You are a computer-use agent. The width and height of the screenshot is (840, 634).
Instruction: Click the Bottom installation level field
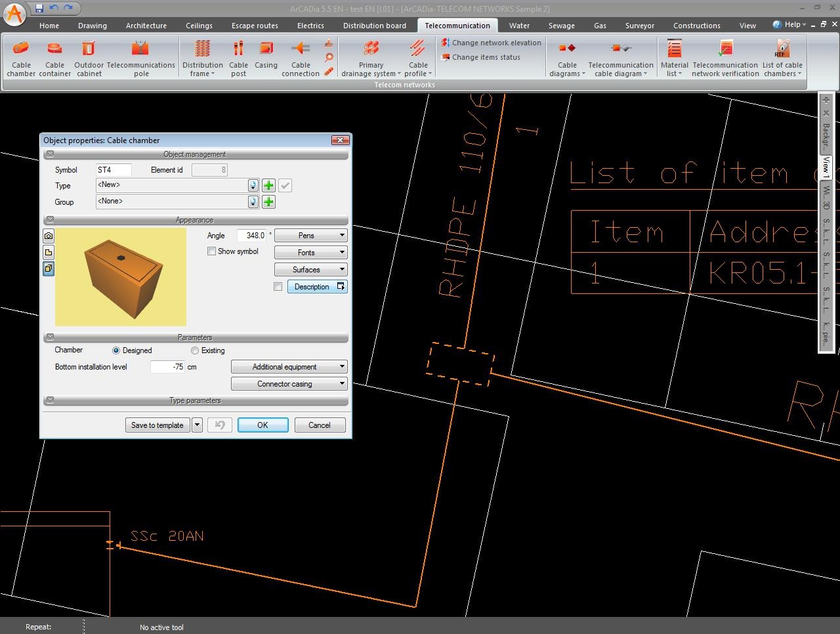pyautogui.click(x=168, y=367)
